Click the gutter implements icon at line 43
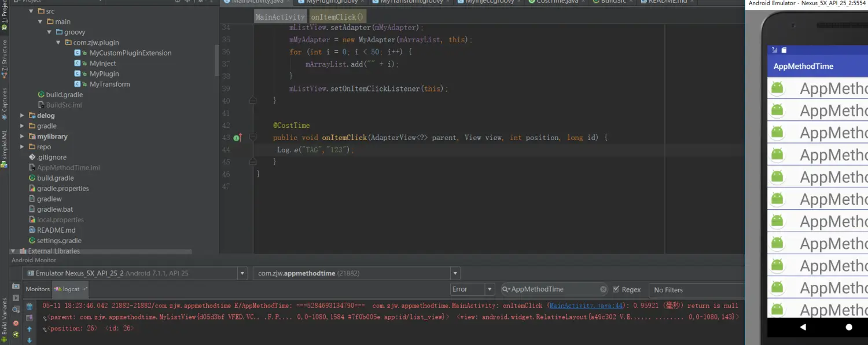 (237, 137)
